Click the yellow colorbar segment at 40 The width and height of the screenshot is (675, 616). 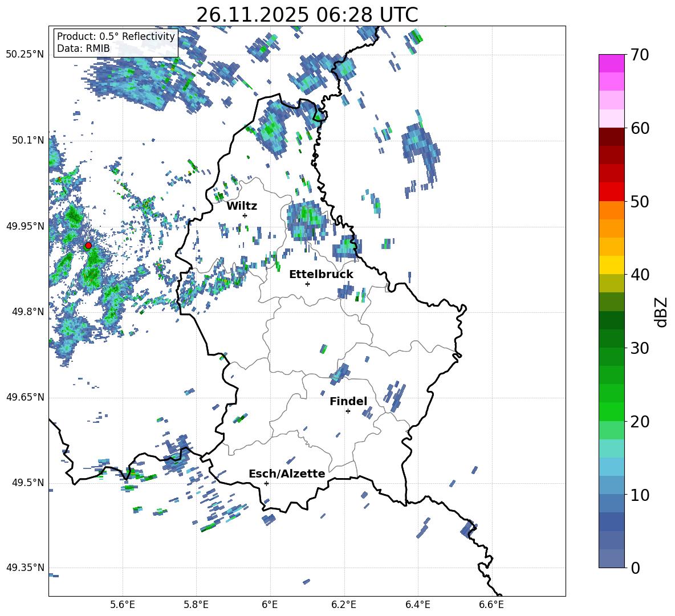(611, 265)
